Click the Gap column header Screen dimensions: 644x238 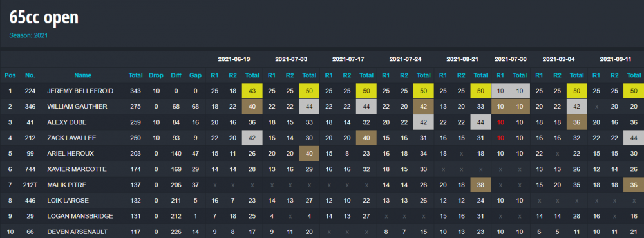pyautogui.click(x=195, y=75)
